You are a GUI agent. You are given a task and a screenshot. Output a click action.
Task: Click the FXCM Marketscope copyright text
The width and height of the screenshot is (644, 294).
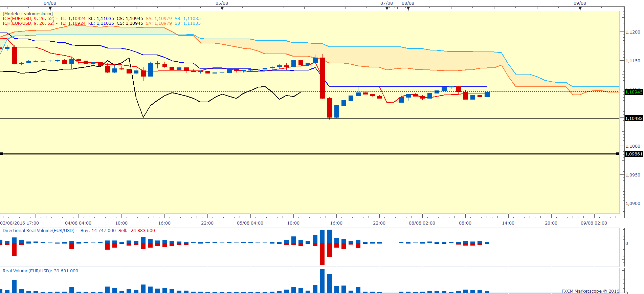590,291
